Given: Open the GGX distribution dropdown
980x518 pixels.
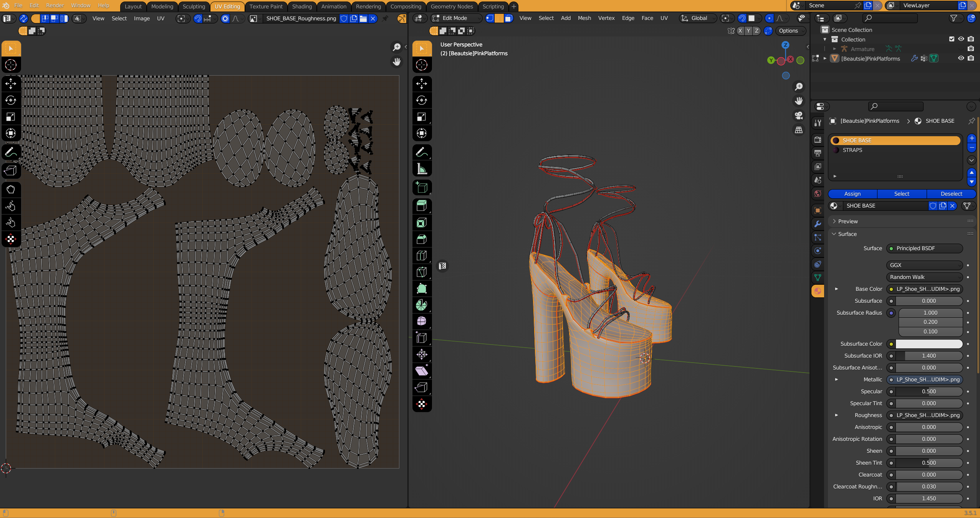Looking at the screenshot, I should (924, 265).
